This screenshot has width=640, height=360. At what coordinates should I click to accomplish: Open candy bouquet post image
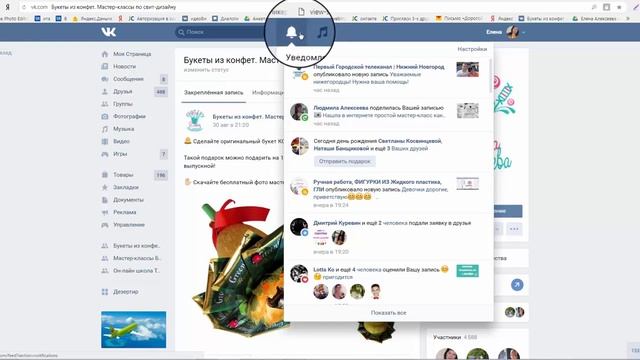(241, 269)
